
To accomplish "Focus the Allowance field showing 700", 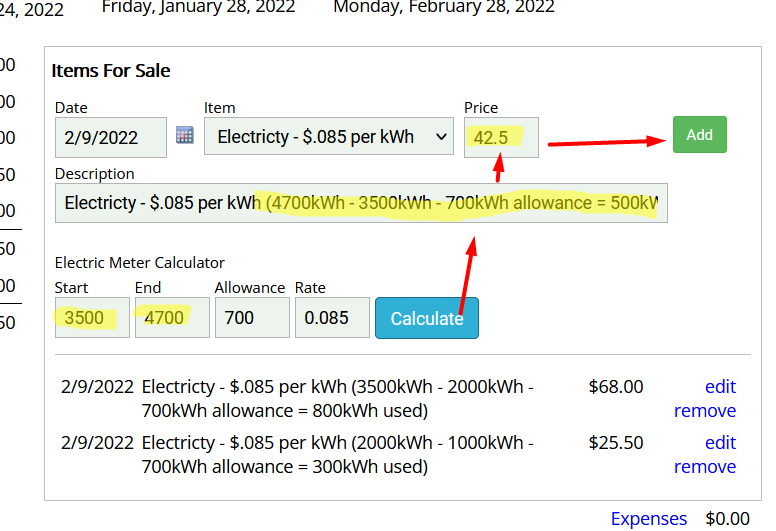I will (x=250, y=318).
